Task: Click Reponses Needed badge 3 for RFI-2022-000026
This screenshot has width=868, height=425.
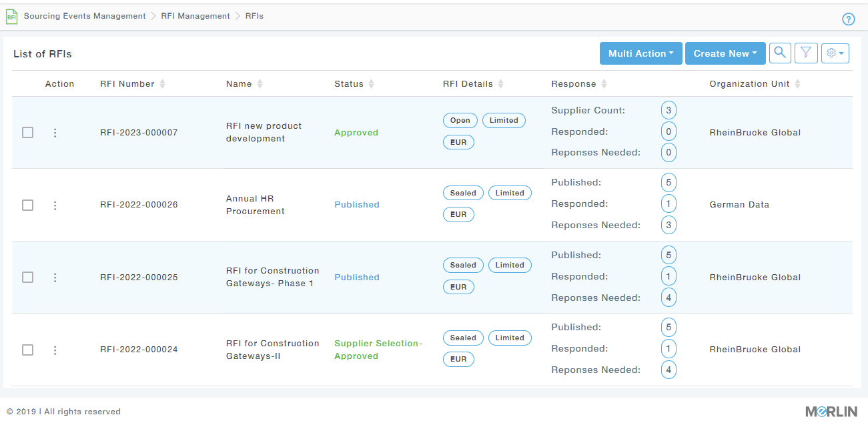Action: [x=669, y=225]
